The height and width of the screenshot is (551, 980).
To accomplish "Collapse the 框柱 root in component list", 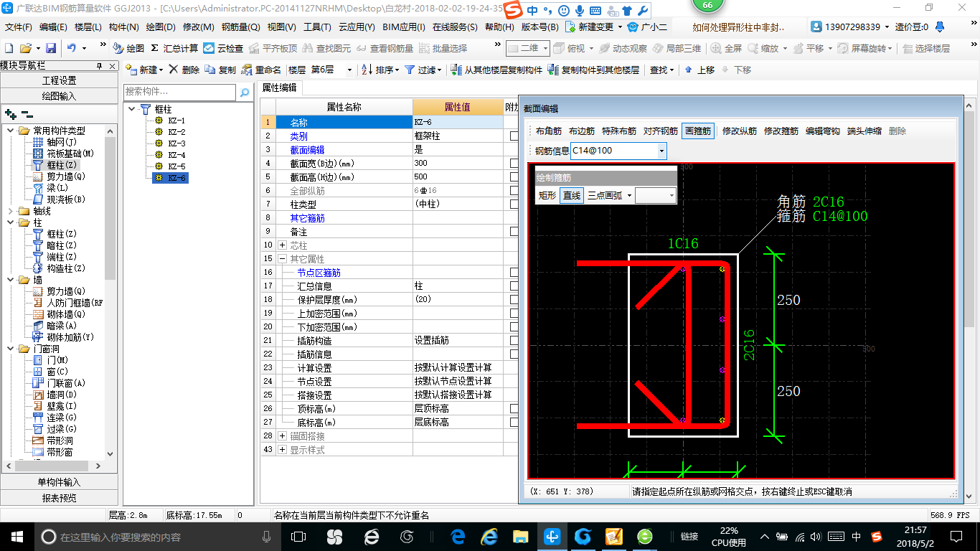I will coord(133,109).
